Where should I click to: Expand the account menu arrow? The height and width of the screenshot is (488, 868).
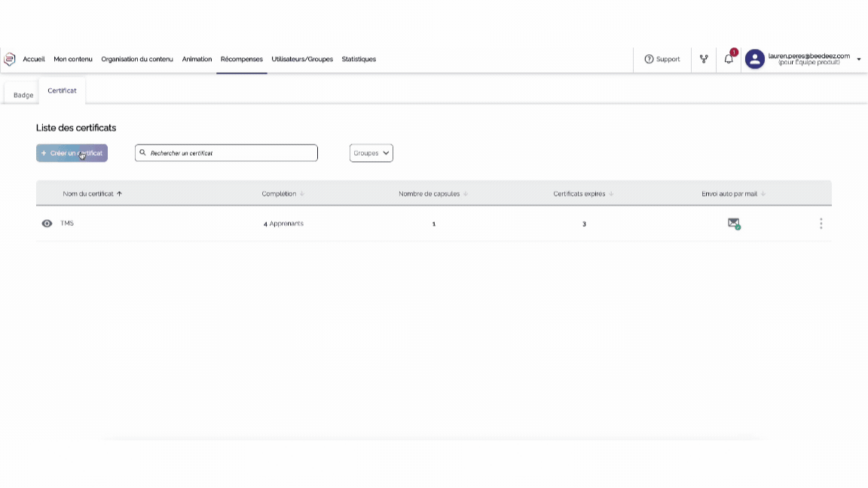(x=859, y=59)
